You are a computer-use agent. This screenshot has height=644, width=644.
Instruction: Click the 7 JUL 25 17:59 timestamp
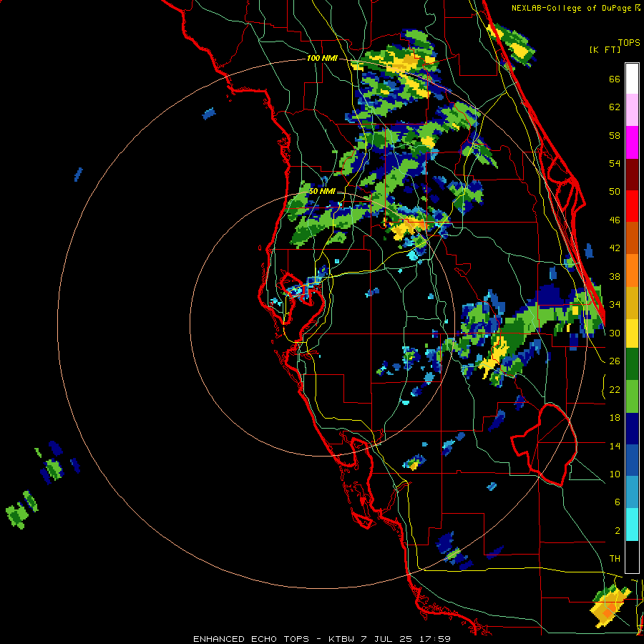(x=406, y=639)
